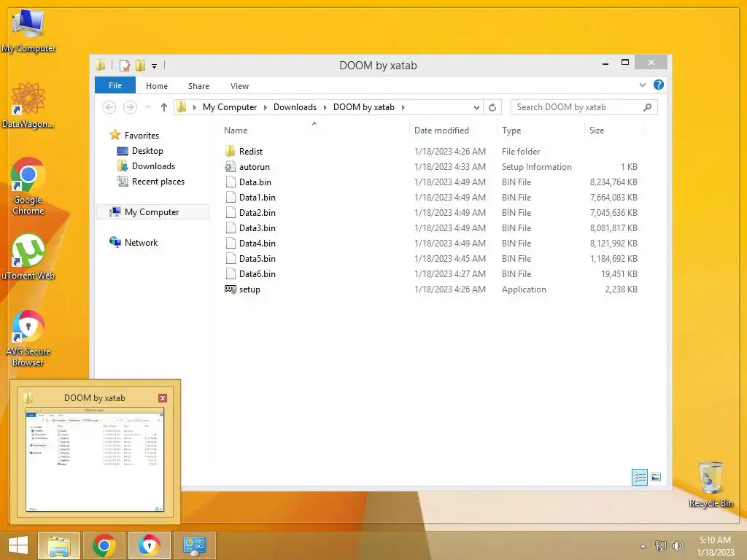Select the Data6.bin file
747x560 pixels.
pos(258,274)
